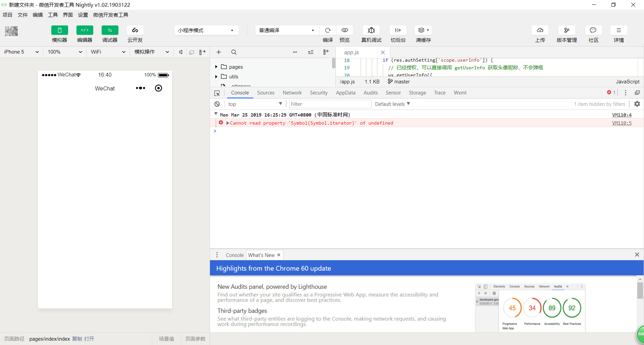Open the WiFi network type dropdown
644x345 pixels.
click(108, 52)
